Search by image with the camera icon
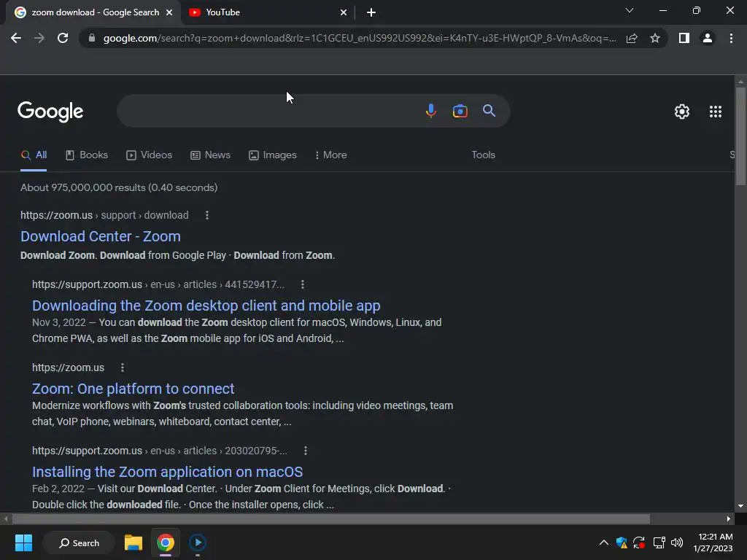 (460, 111)
